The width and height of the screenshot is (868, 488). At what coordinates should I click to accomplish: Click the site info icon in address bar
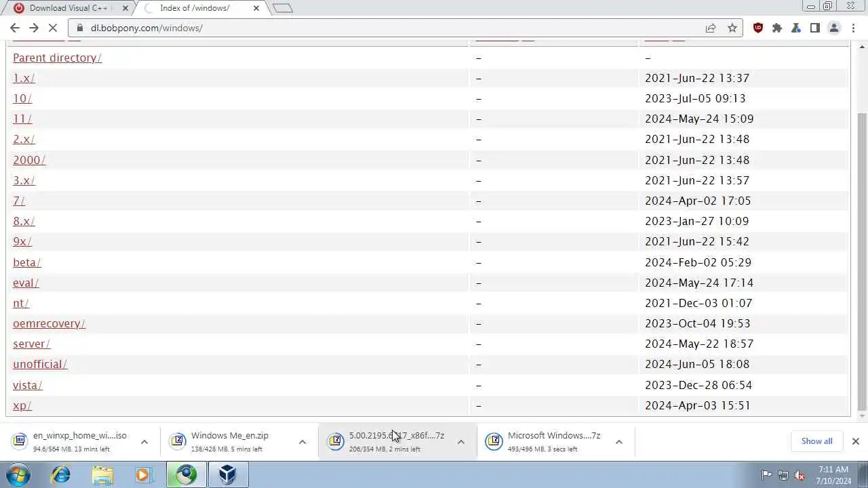[79, 28]
